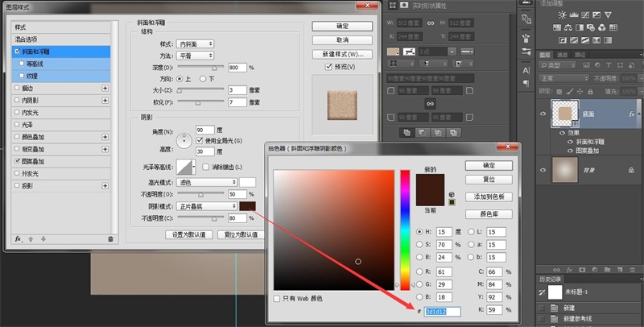Click Add to Swatches (添加到色板) button
Screen dimensions: 644x327
click(x=489, y=197)
